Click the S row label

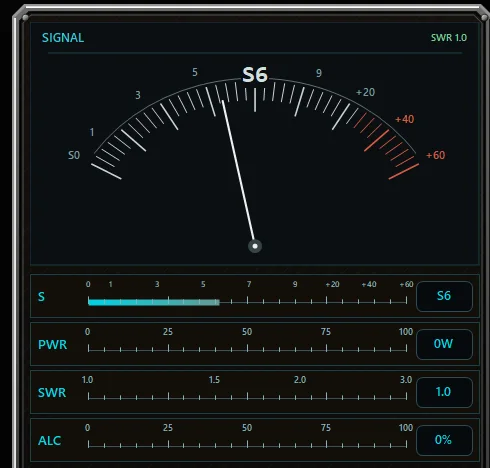[41, 297]
